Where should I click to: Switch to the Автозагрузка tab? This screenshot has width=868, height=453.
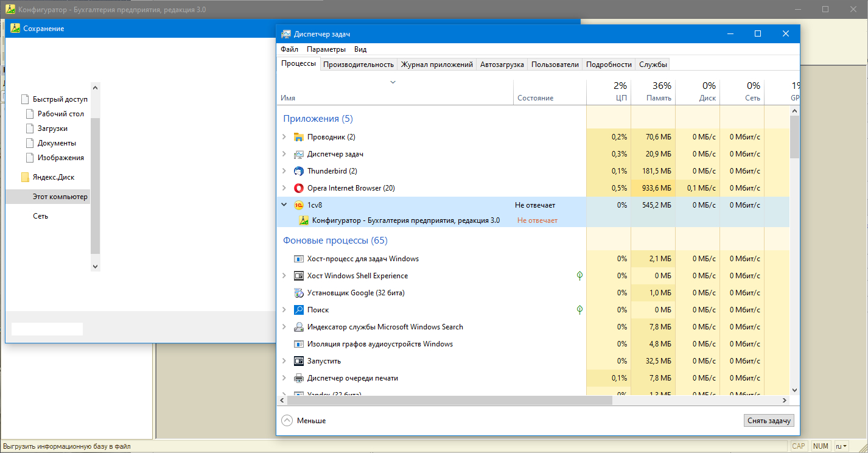click(502, 64)
